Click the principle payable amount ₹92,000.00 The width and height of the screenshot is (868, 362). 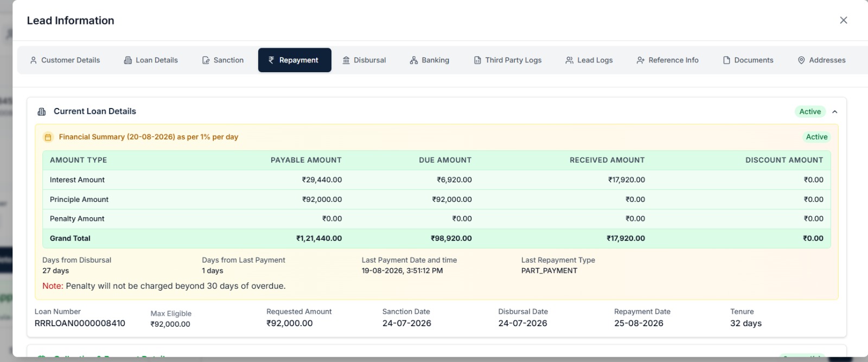[x=322, y=200]
